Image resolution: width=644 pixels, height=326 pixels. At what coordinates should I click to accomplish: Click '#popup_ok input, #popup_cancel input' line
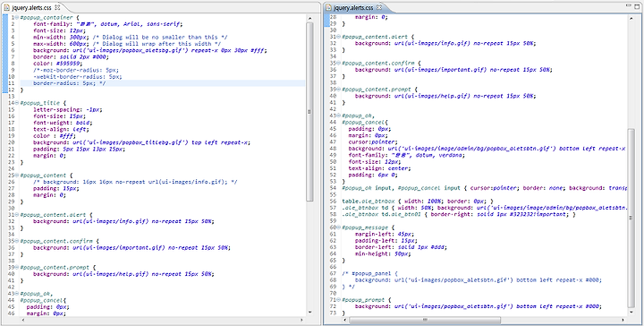[x=485, y=188]
